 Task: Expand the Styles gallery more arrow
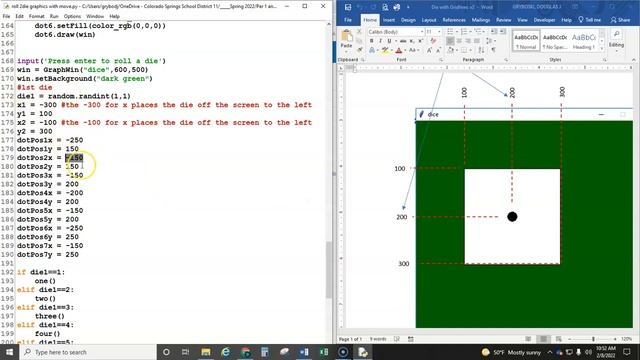click(x=602, y=49)
